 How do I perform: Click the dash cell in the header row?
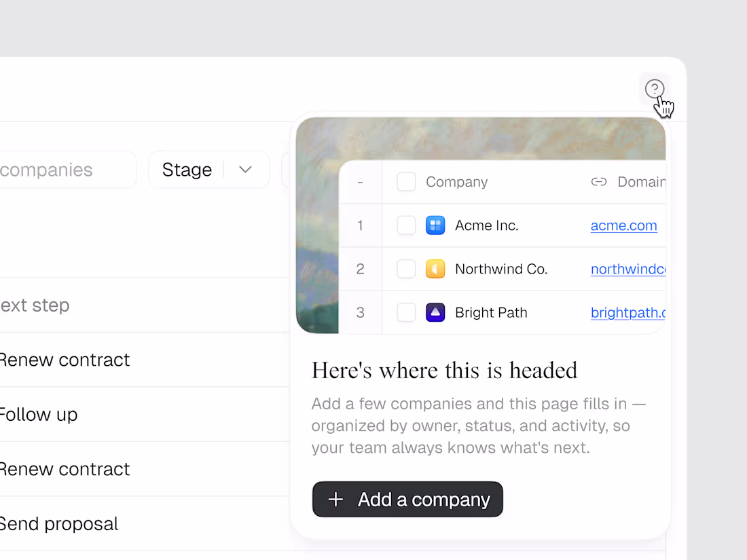(x=360, y=182)
